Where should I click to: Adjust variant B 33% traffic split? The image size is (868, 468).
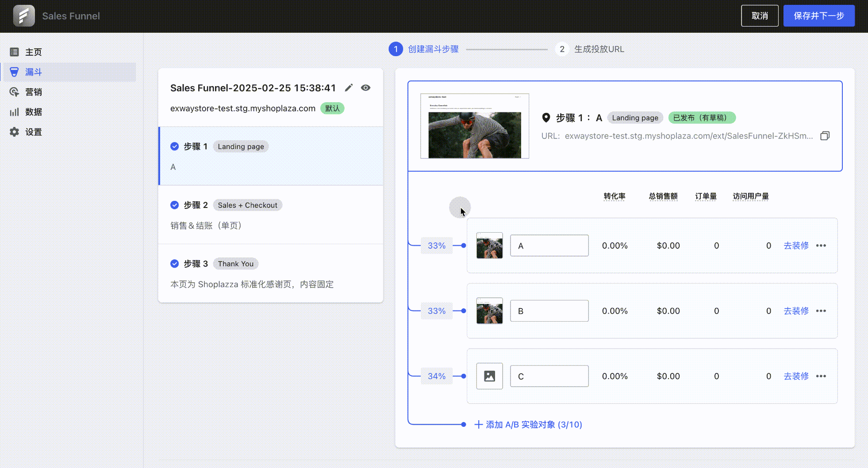tap(437, 311)
